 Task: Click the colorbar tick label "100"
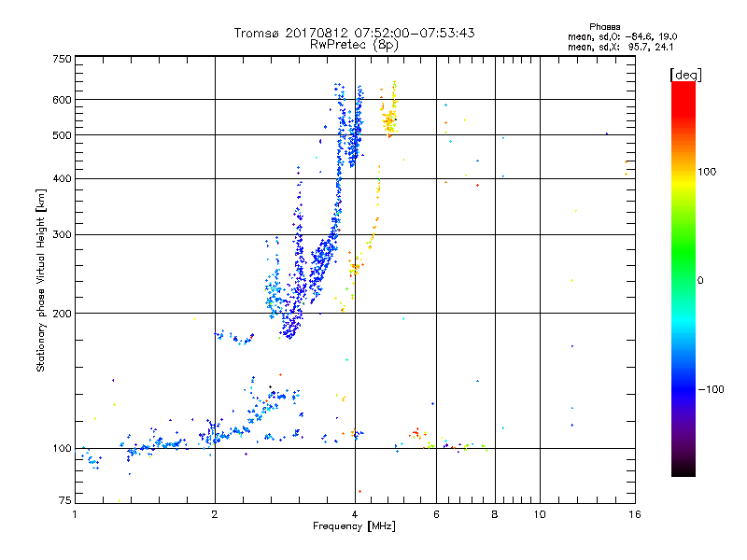707,172
